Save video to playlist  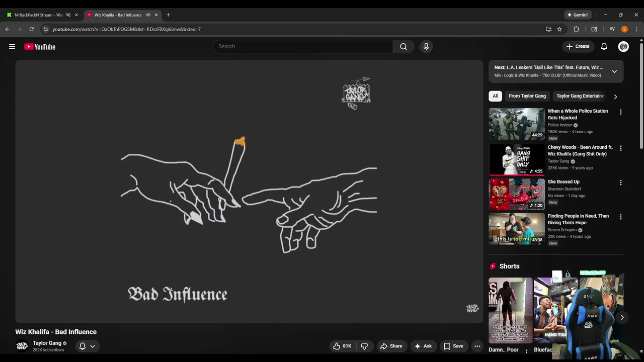click(453, 346)
